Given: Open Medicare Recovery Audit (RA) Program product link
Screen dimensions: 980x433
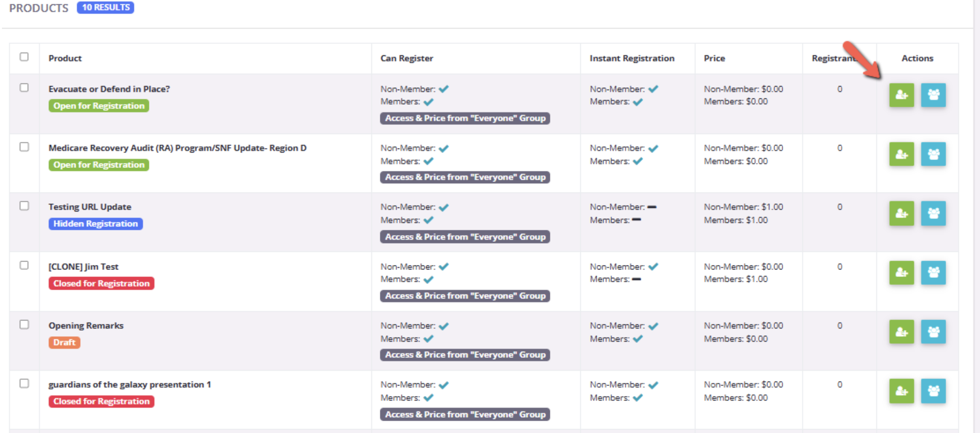Looking at the screenshot, I should [177, 148].
